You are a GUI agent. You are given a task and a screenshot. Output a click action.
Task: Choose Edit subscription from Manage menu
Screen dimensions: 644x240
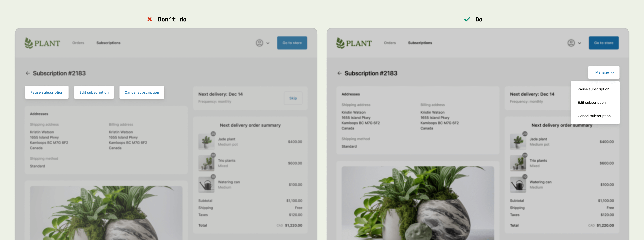(592, 102)
